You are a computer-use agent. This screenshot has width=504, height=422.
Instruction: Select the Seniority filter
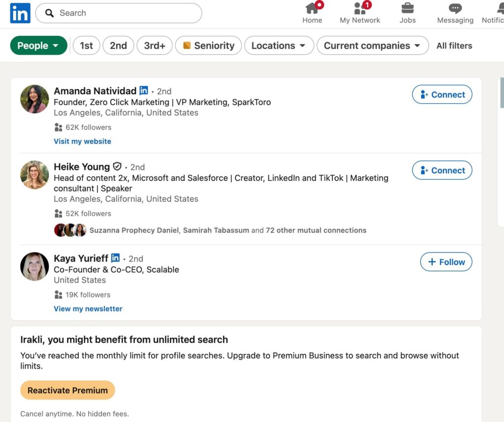pos(208,45)
